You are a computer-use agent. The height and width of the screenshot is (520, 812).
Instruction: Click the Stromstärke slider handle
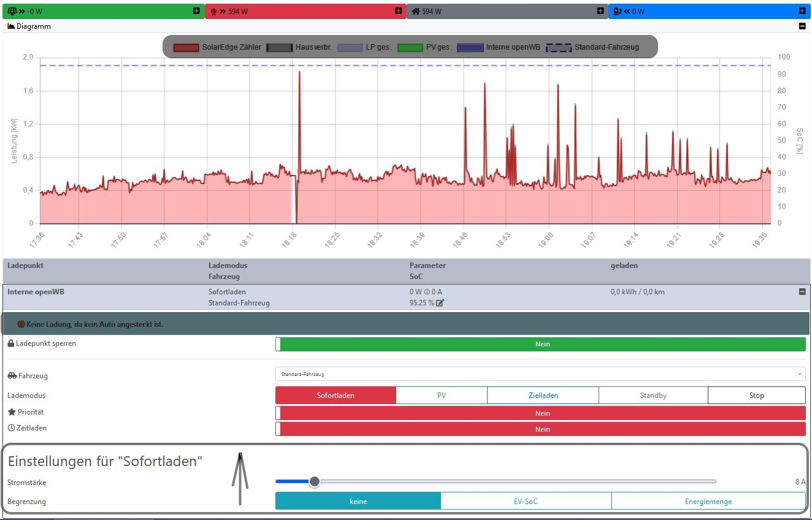(315, 481)
